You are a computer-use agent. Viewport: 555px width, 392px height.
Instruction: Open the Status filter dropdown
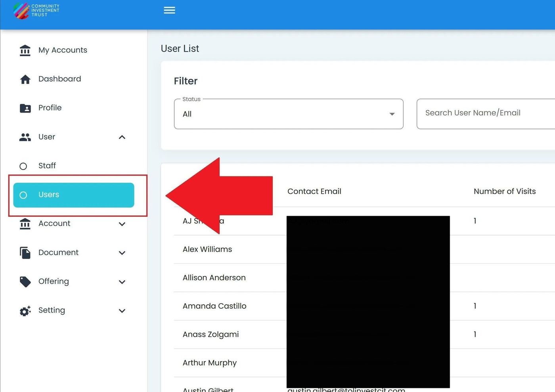click(288, 114)
